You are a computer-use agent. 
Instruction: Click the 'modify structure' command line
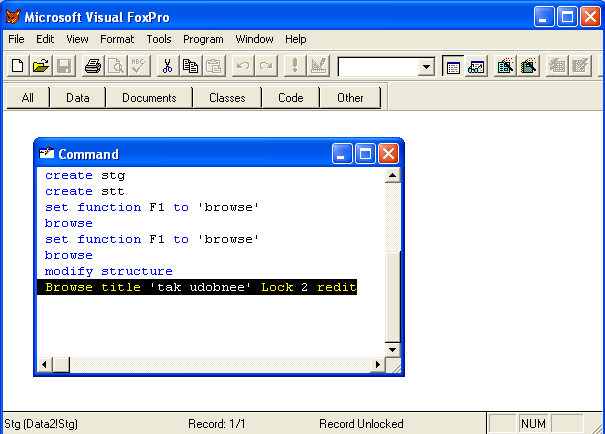pyautogui.click(x=109, y=271)
